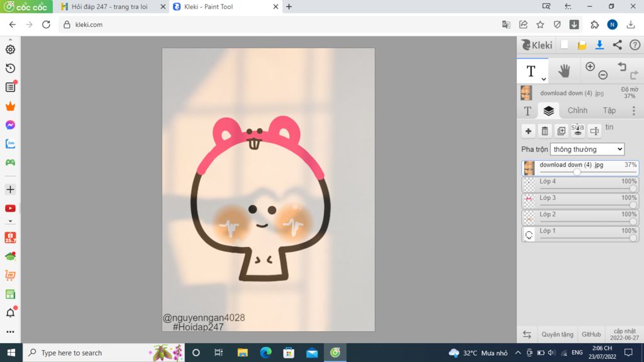This screenshot has width=644, height=362.
Task: Open the reading list sidebar icon
Action: (10, 87)
